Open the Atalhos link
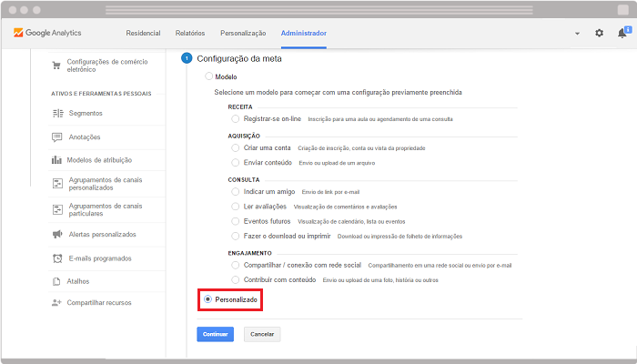637x364 pixels. pyautogui.click(x=78, y=281)
